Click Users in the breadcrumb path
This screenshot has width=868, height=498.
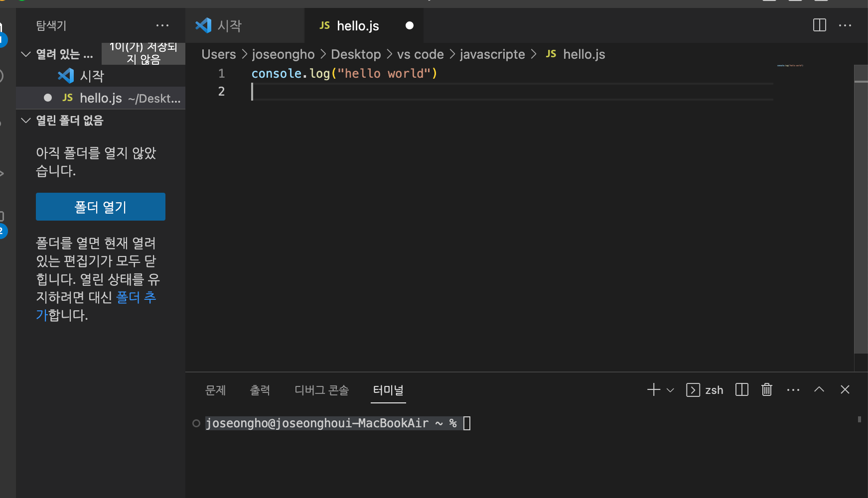219,54
